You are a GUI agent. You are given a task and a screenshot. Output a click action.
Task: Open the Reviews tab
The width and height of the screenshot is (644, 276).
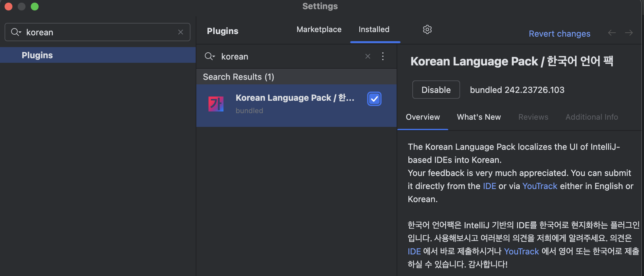pos(533,117)
